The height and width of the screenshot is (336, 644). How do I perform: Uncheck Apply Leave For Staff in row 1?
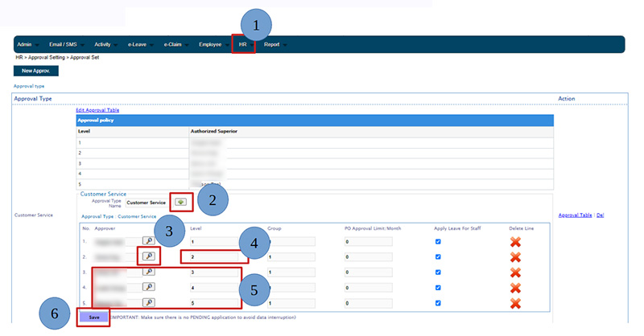[x=438, y=241]
